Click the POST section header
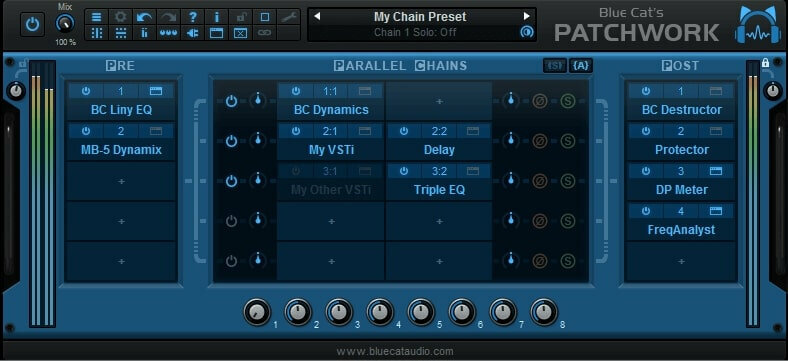This screenshot has height=361, width=788. (x=680, y=65)
